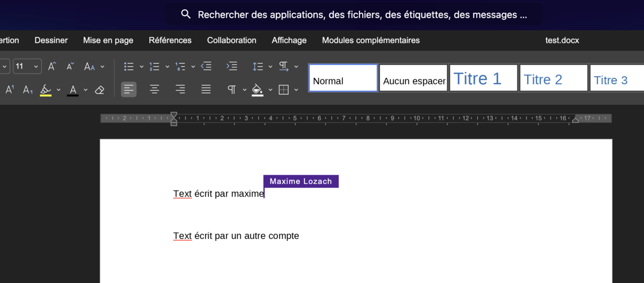644x283 pixels.
Task: Click the yellow highlight color bar
Action: (46, 95)
